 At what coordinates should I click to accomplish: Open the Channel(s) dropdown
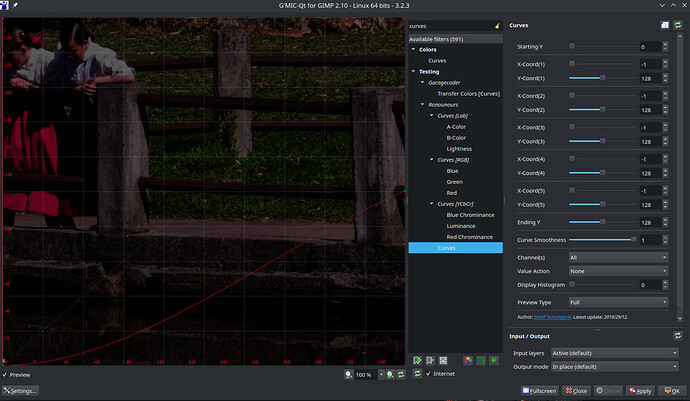[x=618, y=257]
